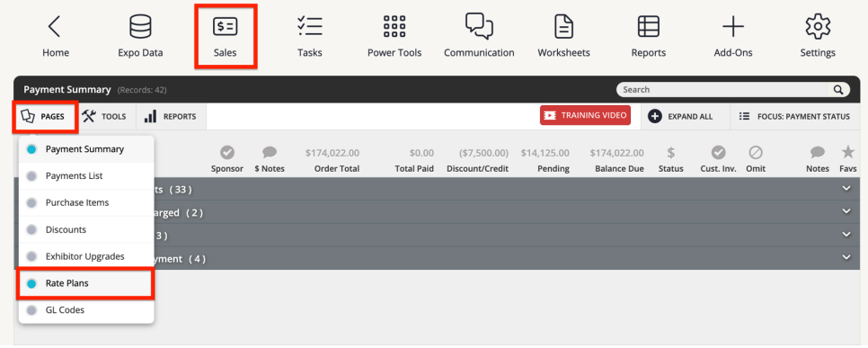Click the Status dollar sign icon
Screen dimensions: 868x348
pos(671,152)
